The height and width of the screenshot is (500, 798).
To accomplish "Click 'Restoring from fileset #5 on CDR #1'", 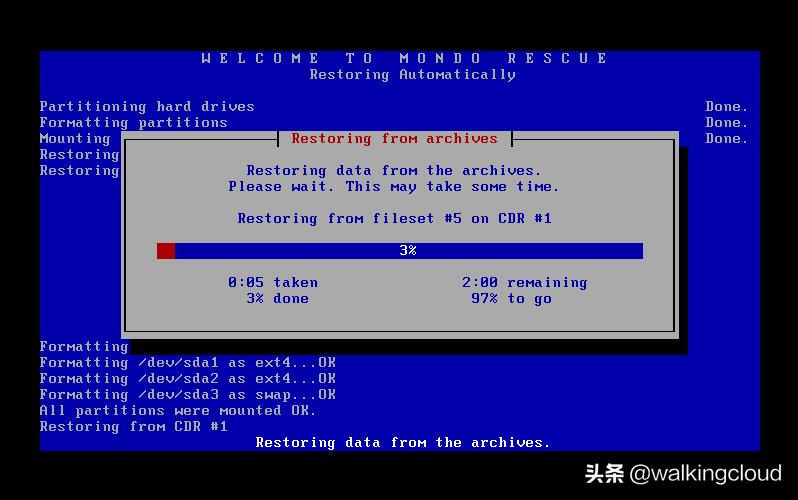I will point(394,218).
